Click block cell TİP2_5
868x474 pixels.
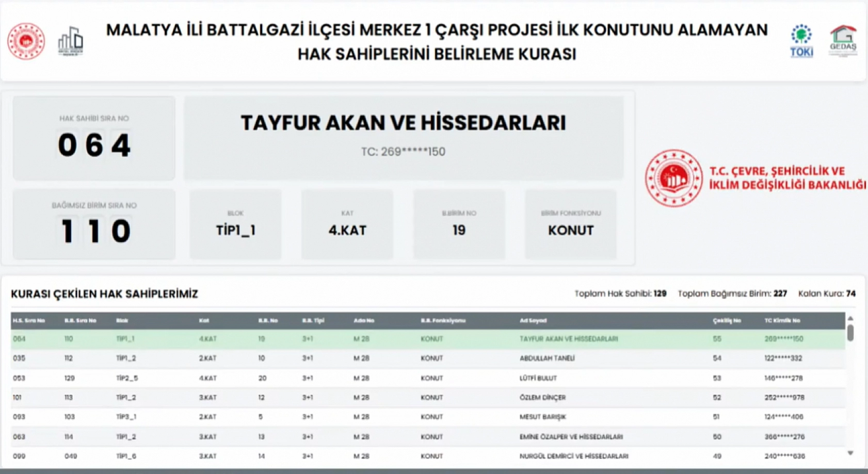(x=127, y=378)
